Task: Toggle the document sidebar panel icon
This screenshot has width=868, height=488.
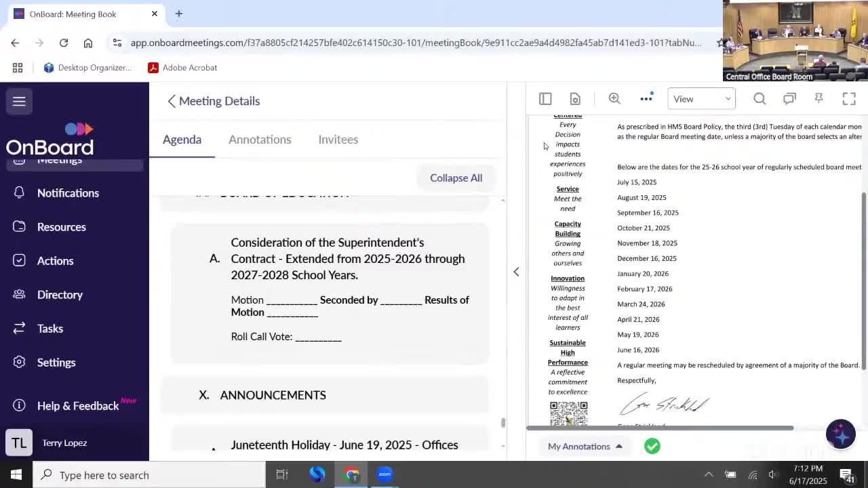Action: click(x=545, y=99)
